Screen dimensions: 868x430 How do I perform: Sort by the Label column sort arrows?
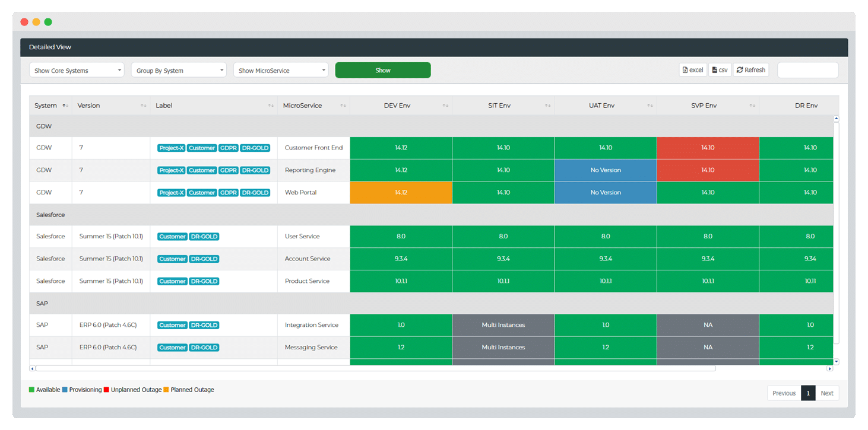(271, 106)
